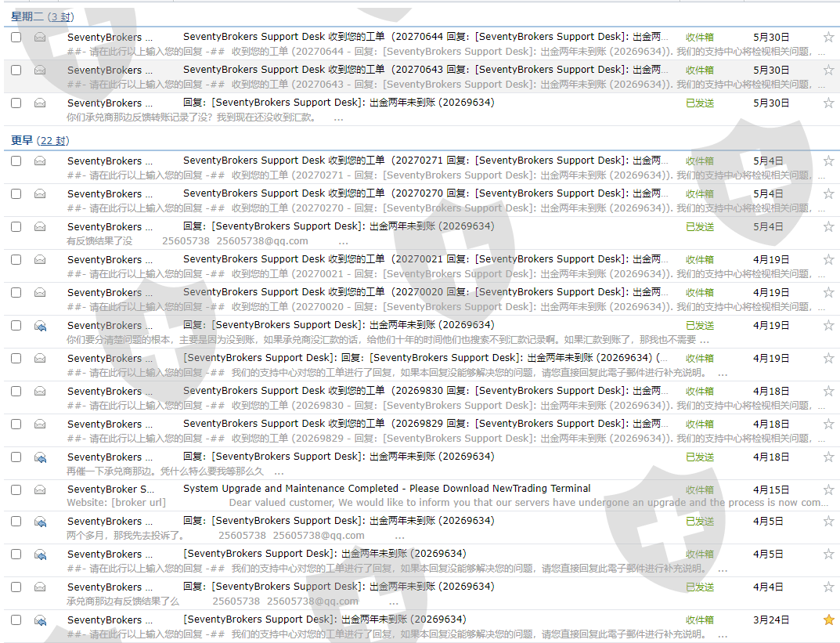Click 已发送 label on 再催一下承兑商那边 row
The width and height of the screenshot is (840, 643).
pos(700,457)
